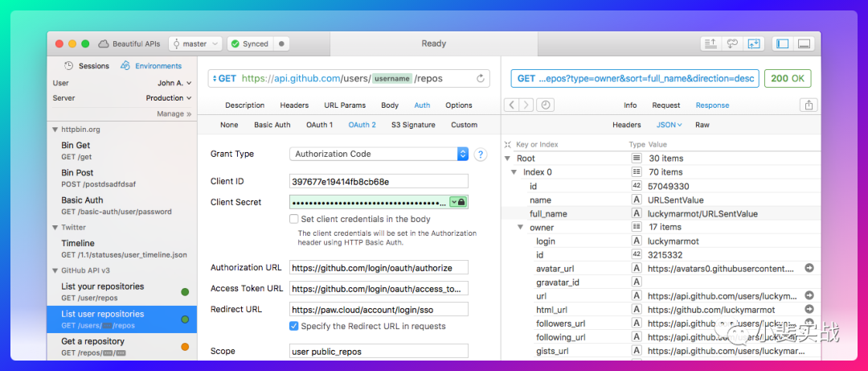Image resolution: width=868 pixels, height=371 pixels.
Task: Click the cloud sync toolbar icon
Action: click(732, 43)
